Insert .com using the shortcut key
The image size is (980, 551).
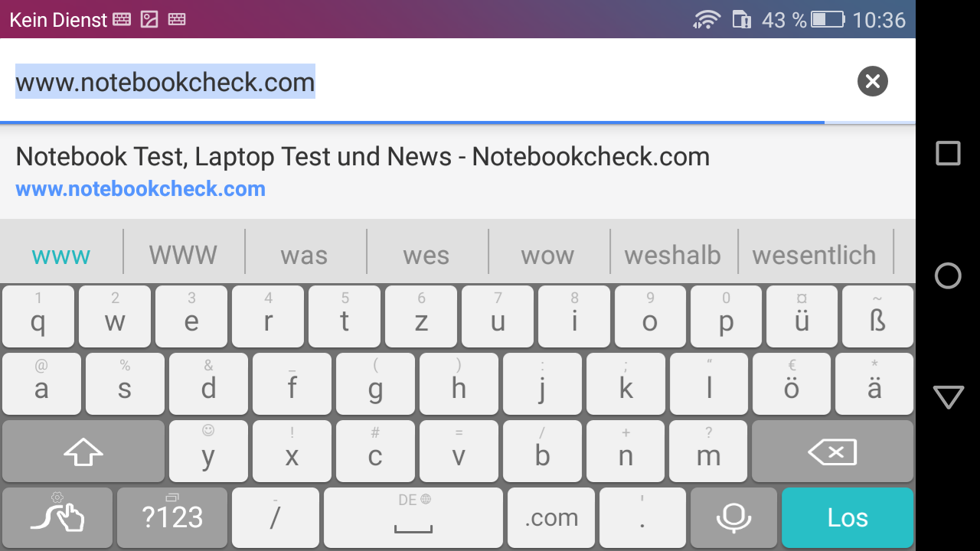click(551, 518)
